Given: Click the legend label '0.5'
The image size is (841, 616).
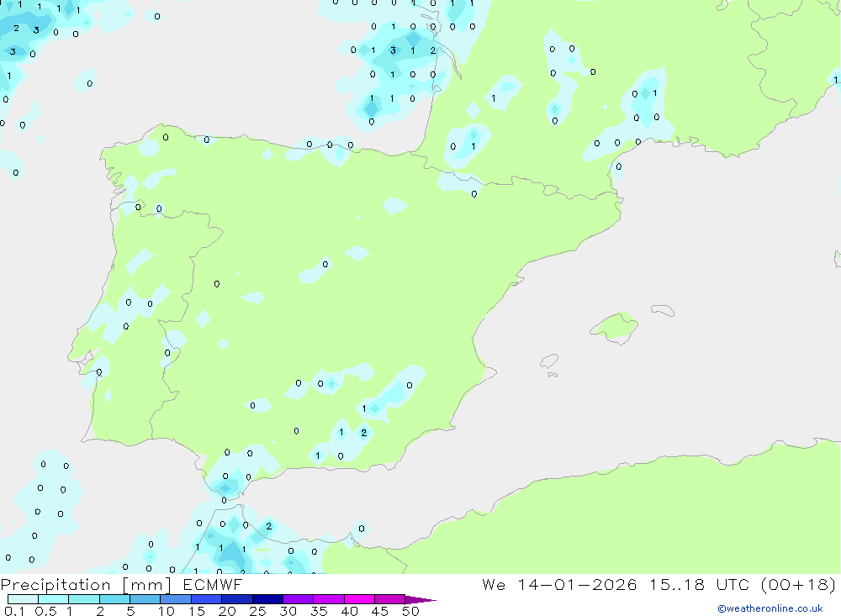Looking at the screenshot, I should 45,611.
